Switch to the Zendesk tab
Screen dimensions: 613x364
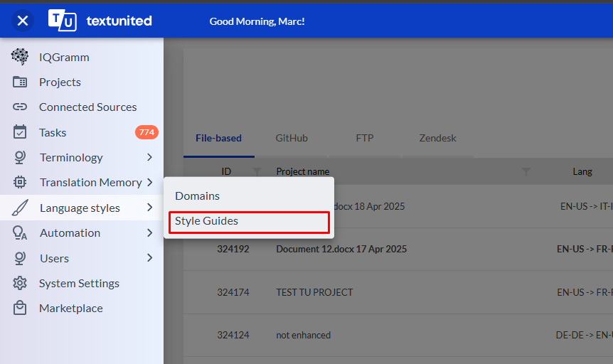point(437,138)
